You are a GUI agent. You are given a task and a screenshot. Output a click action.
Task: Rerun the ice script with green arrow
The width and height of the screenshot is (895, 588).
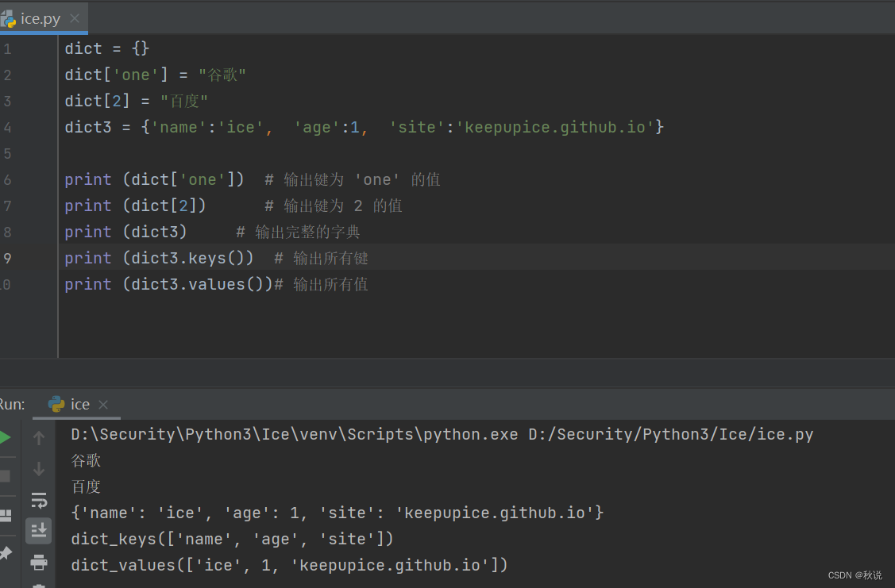click(x=4, y=436)
